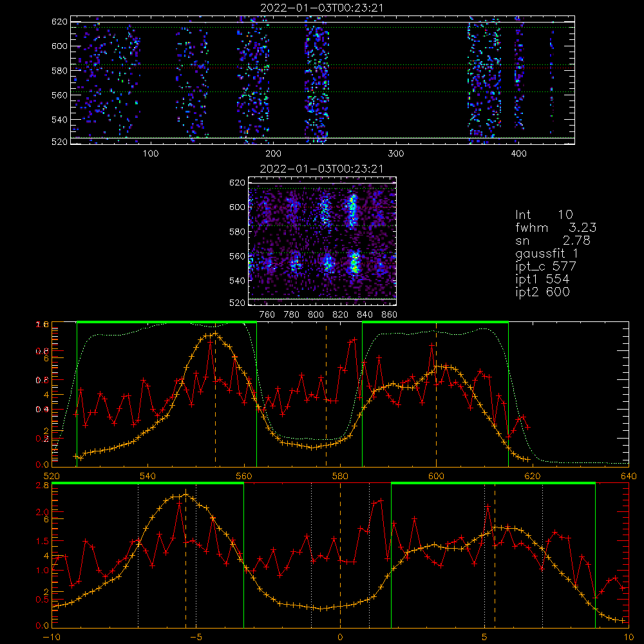Click x-axis label 640 of third plot
The height and width of the screenshot is (644, 644).
click(629, 476)
